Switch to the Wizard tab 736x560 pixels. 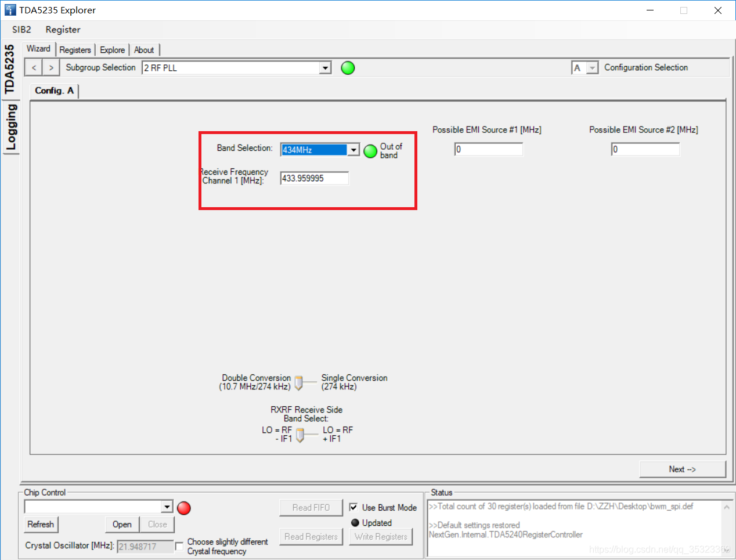(x=38, y=49)
